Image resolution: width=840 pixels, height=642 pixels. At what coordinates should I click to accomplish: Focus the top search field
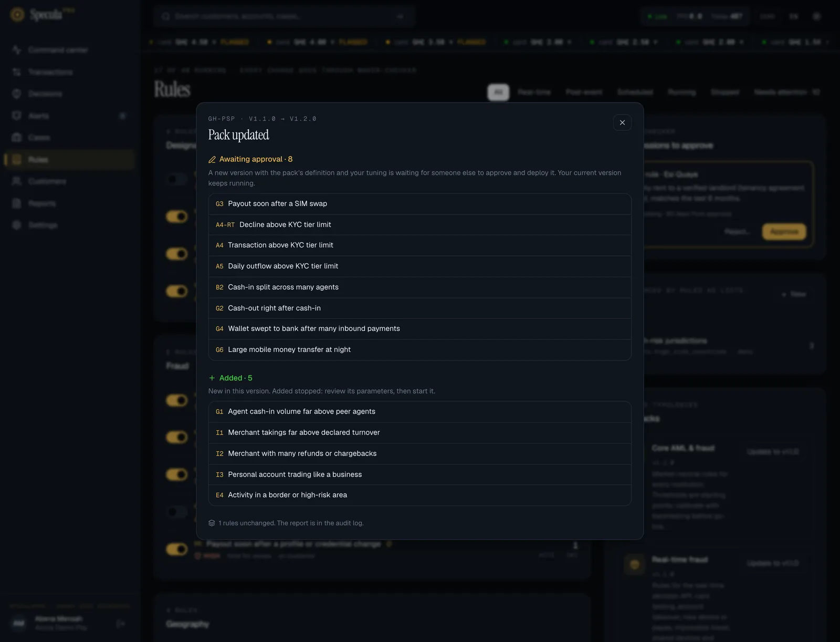click(284, 16)
